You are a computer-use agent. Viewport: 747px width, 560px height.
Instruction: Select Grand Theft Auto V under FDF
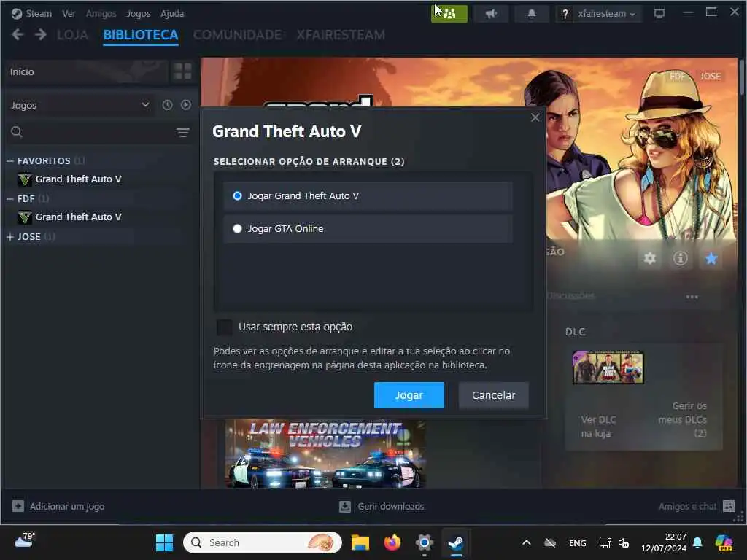[x=79, y=217]
